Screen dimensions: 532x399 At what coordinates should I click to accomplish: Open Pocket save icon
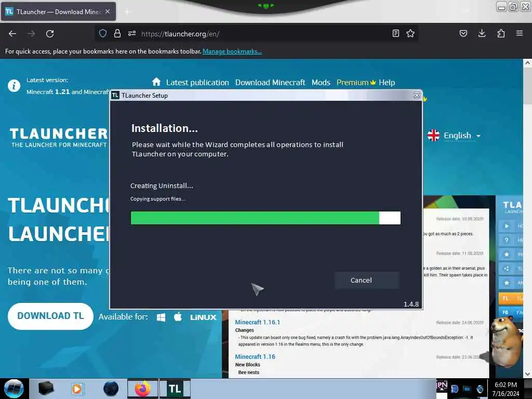(463, 33)
